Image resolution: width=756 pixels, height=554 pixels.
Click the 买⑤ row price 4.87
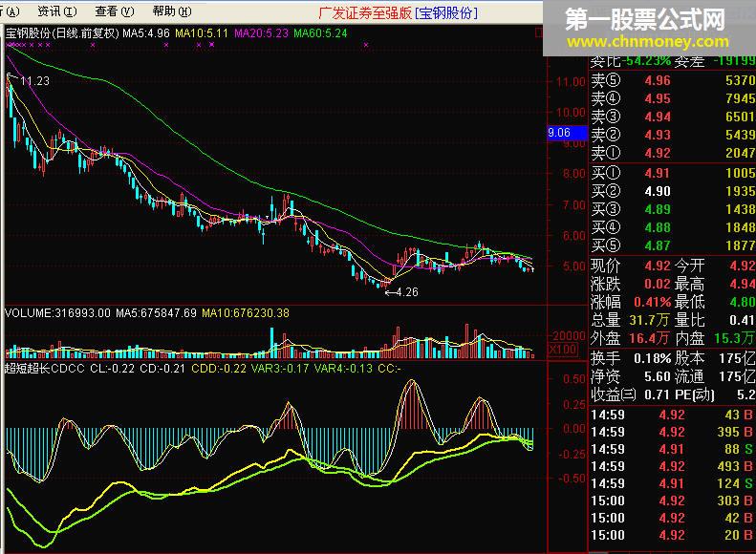tap(658, 245)
